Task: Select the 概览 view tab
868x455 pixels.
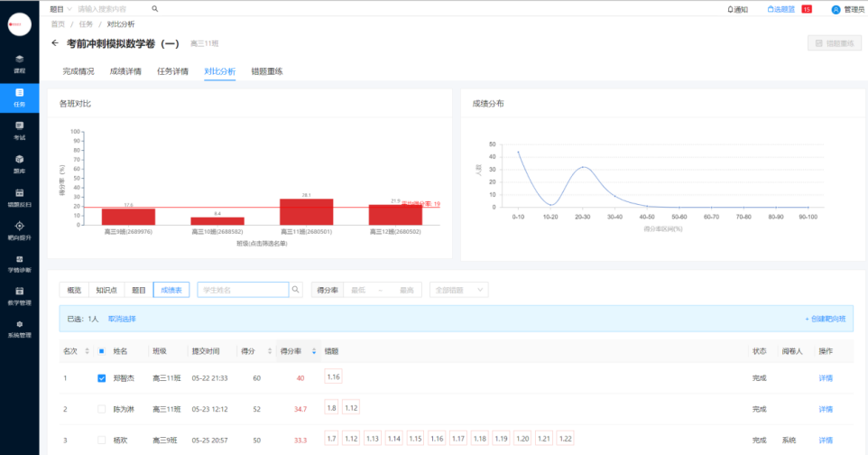Action: coord(74,290)
